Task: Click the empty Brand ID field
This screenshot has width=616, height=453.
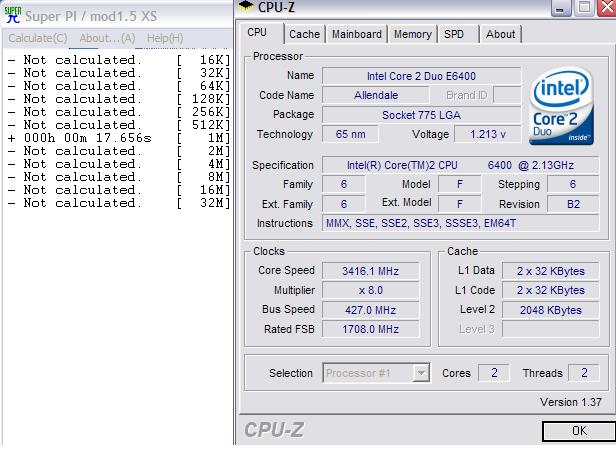Action: point(507,95)
